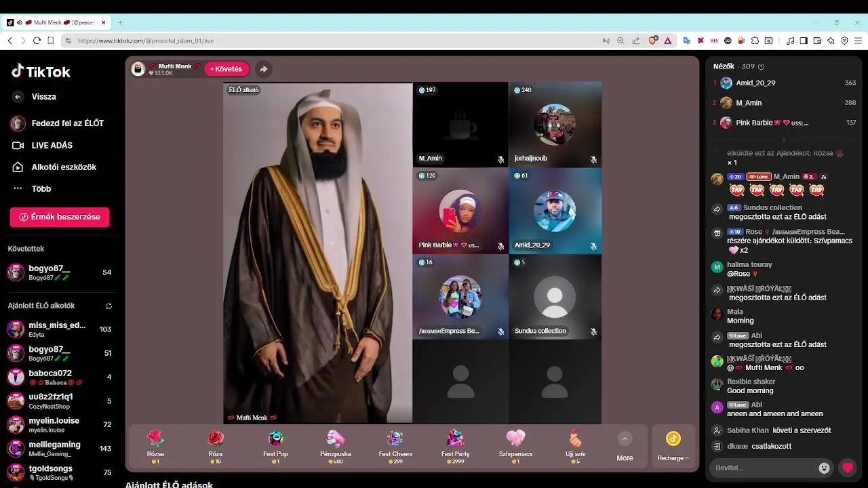The image size is (868, 488).
Task: Click the mic icon on the Empress Be... tile
Action: pyautogui.click(x=500, y=332)
